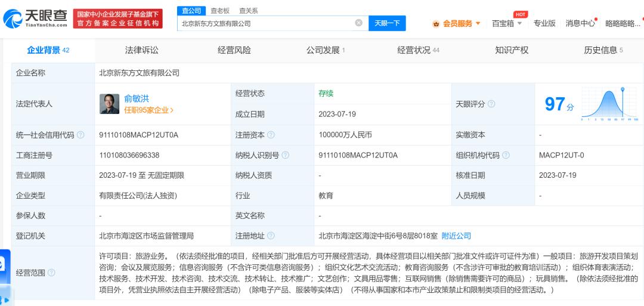Click help icon beside 组织机构代码
Image resolution: width=644 pixels, height=306 pixels.
(x=506, y=156)
